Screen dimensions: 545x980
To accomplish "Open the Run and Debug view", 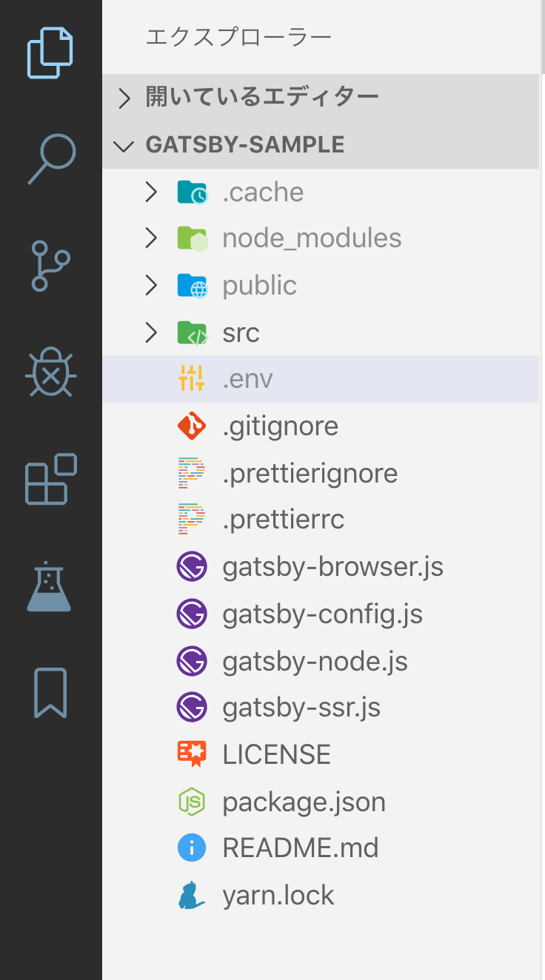I will (x=50, y=372).
